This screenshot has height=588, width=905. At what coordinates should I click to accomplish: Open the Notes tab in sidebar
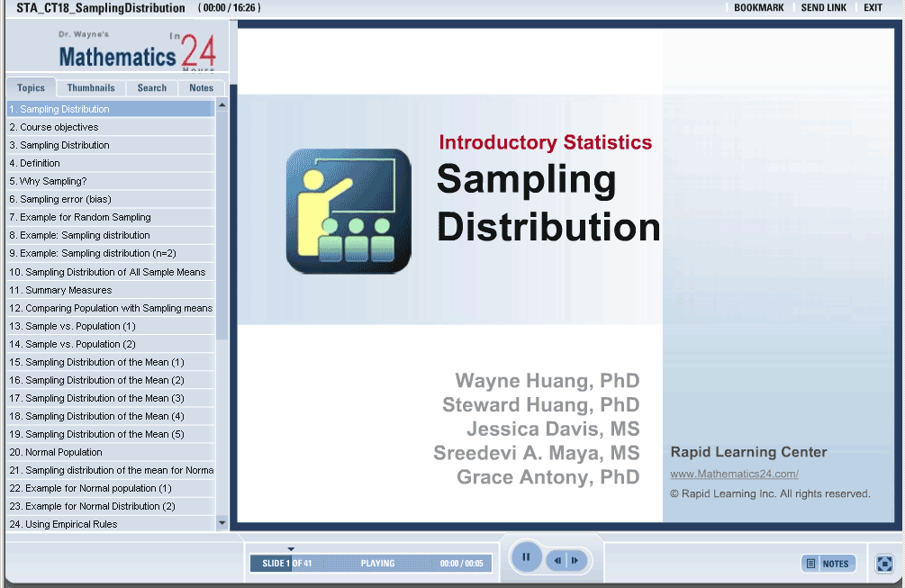(x=202, y=88)
